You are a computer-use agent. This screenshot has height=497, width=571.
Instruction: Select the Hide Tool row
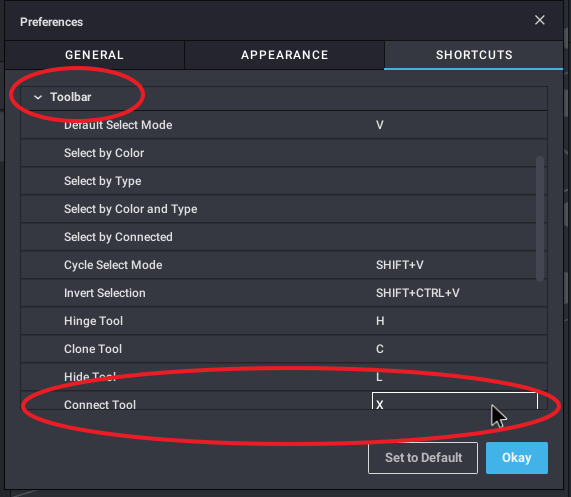pyautogui.click(x=284, y=377)
